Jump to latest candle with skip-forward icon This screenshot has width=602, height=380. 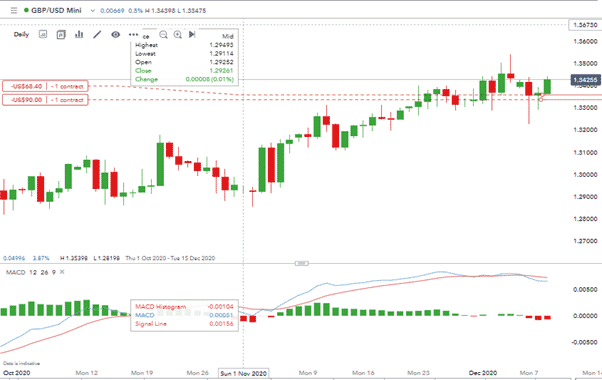(x=192, y=35)
